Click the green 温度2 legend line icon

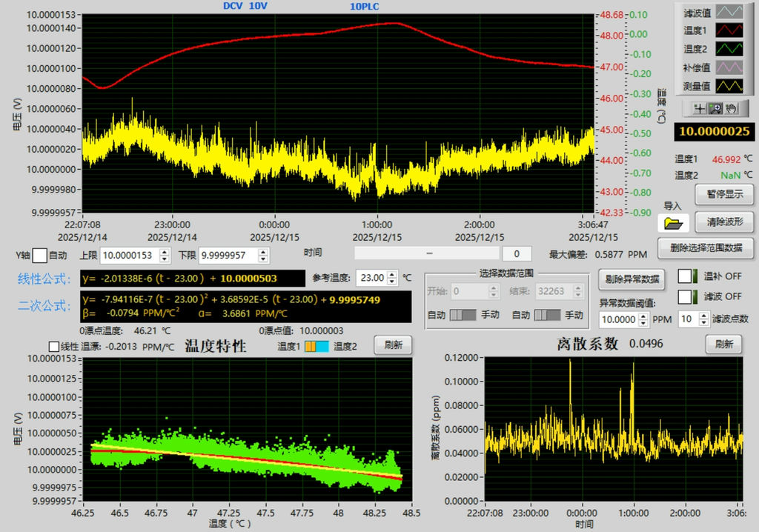coord(728,49)
